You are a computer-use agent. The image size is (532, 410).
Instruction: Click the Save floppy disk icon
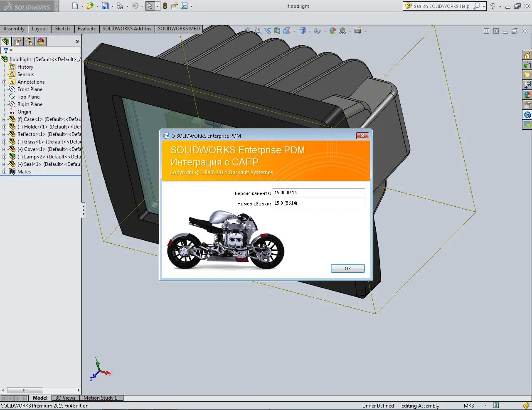pos(105,6)
